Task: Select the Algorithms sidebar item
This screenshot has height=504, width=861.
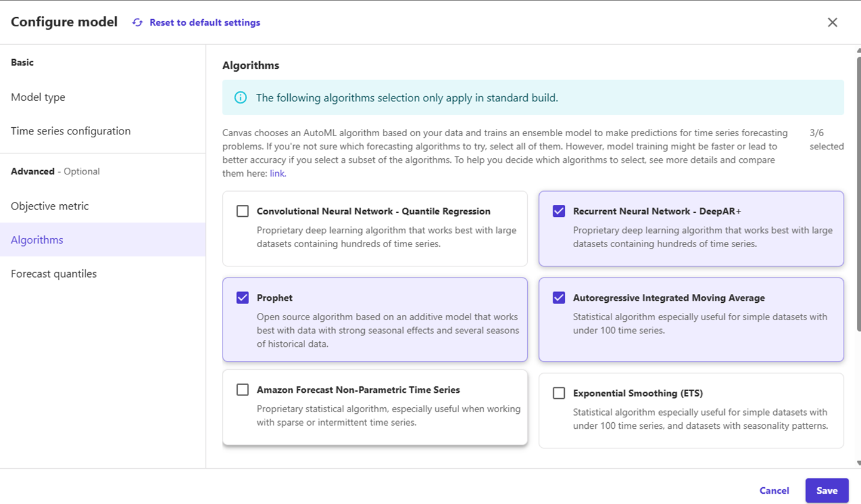Action: (x=37, y=239)
